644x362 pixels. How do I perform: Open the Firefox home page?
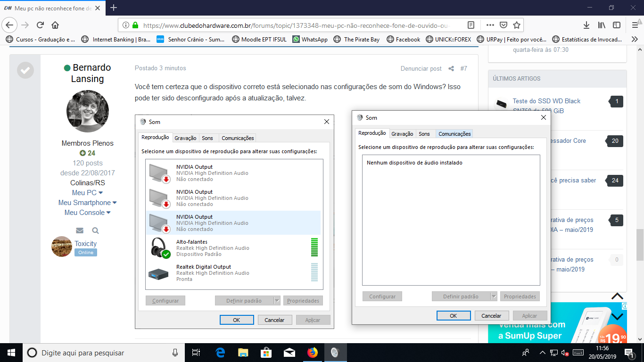pos(55,25)
